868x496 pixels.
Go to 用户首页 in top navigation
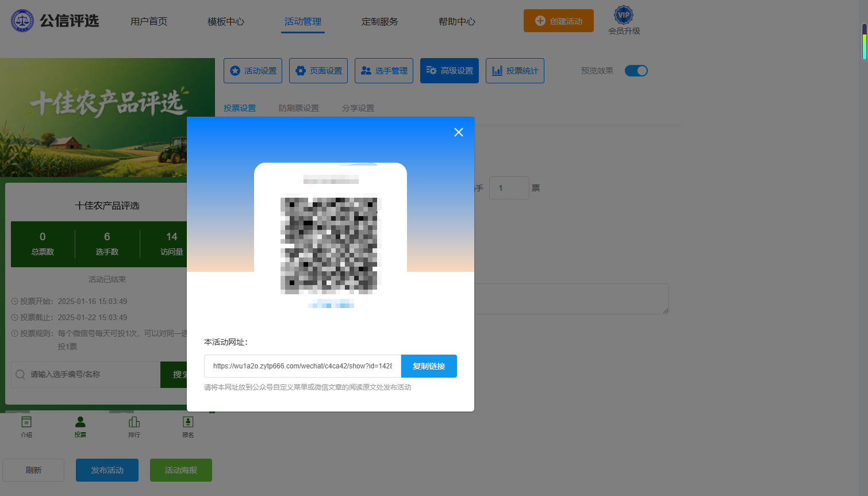(x=149, y=21)
